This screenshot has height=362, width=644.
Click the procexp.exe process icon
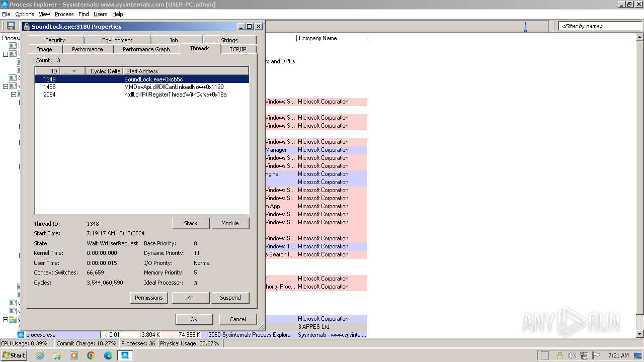(21, 335)
